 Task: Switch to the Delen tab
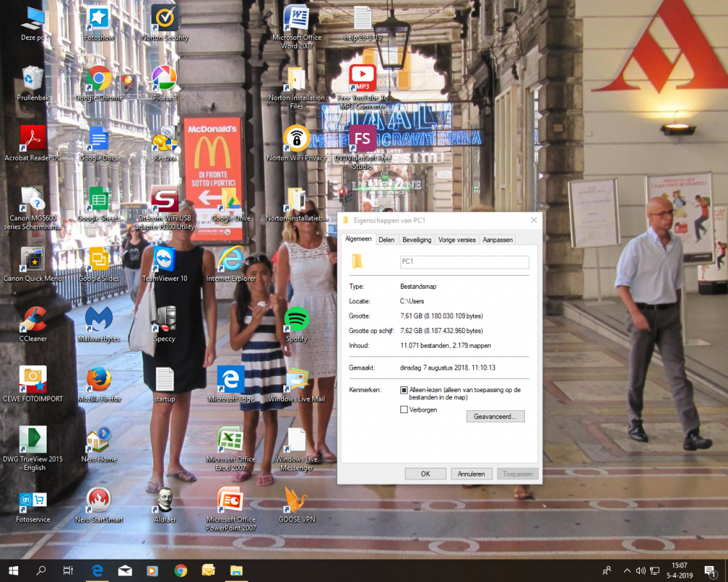point(387,239)
